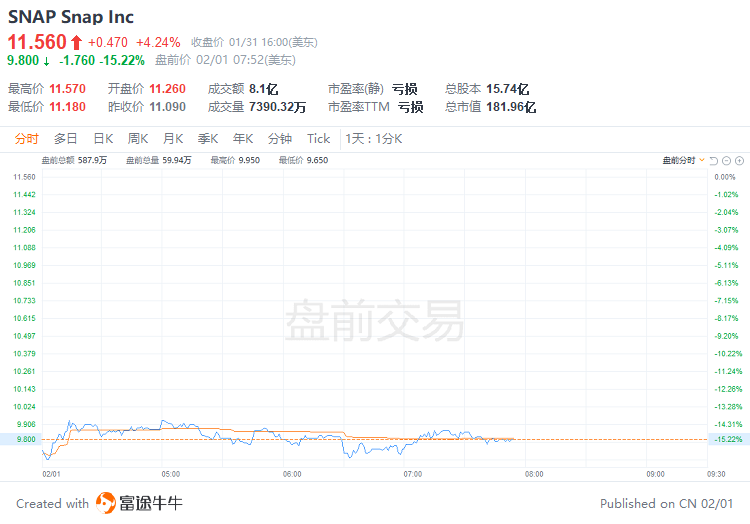Viewport: 750px width, 524px height.
Task: Click the -15.22% right axis label
Action: coord(728,439)
